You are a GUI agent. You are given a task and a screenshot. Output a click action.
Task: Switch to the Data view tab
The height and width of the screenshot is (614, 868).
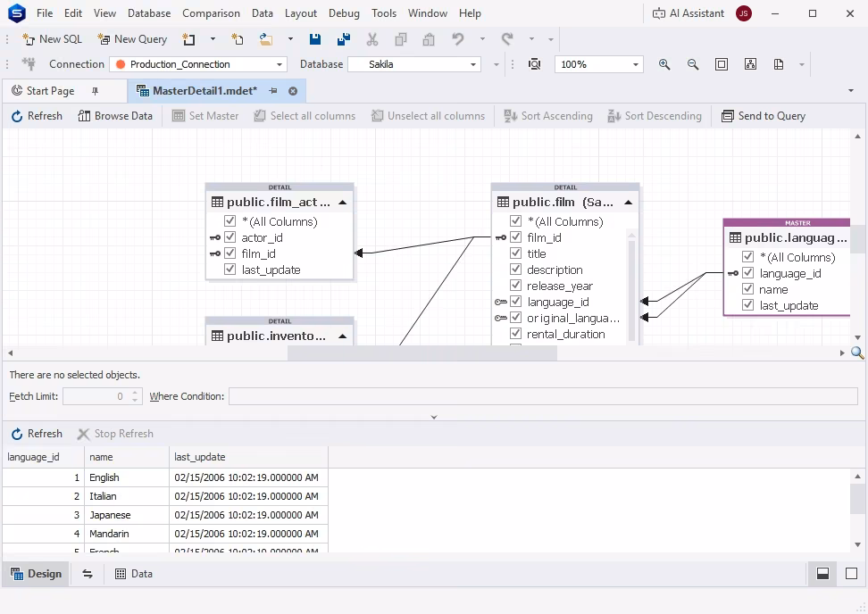tap(133, 574)
